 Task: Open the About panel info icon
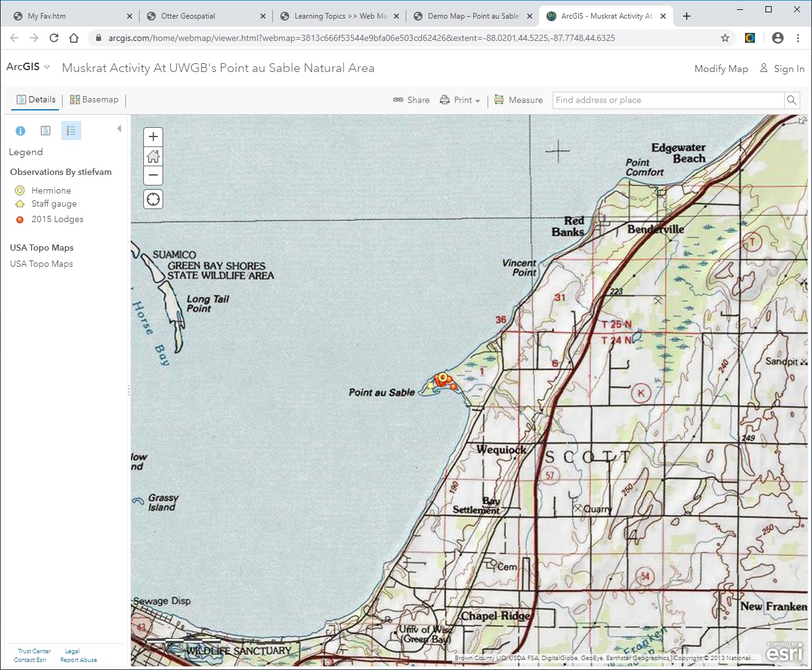pos(20,130)
